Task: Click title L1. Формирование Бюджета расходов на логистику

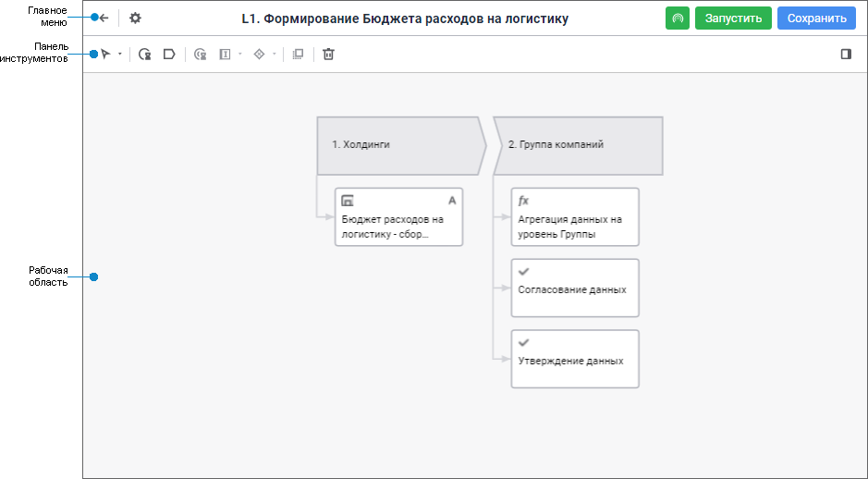Action: coord(405,18)
